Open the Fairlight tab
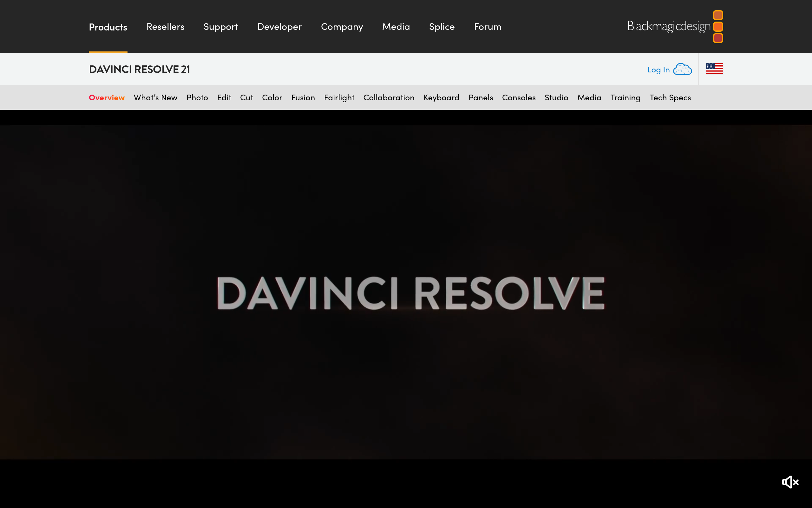 (x=339, y=98)
